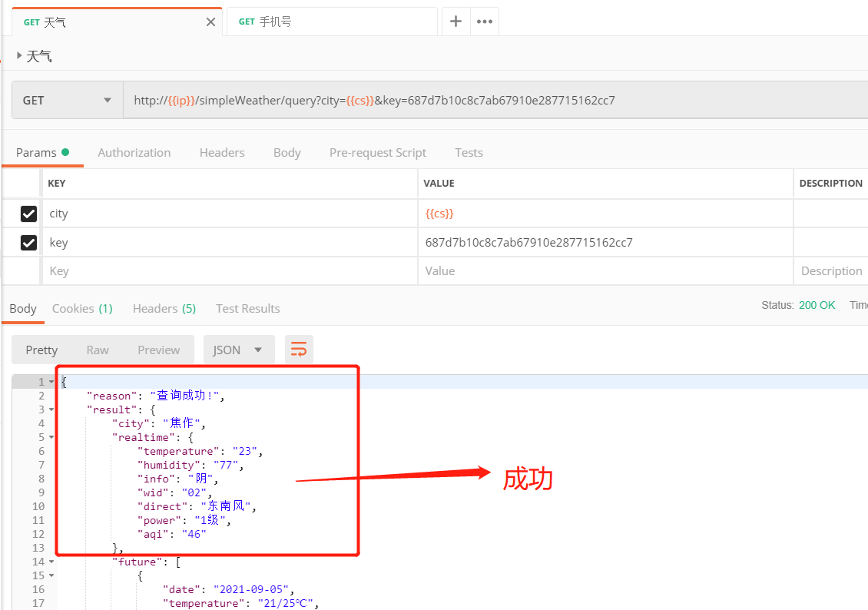Switch to the Tests tab
868x610 pixels.
coord(469,152)
